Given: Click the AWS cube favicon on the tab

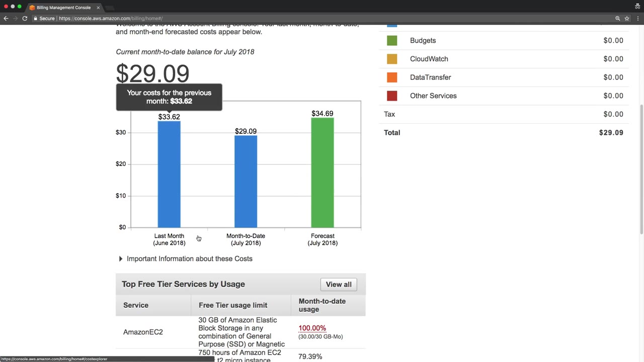Looking at the screenshot, I should coord(32,8).
